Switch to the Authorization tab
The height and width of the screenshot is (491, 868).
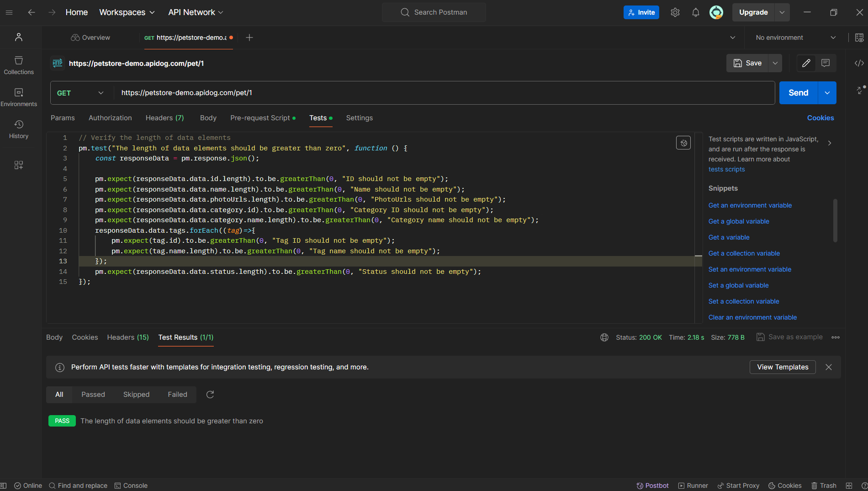(110, 118)
